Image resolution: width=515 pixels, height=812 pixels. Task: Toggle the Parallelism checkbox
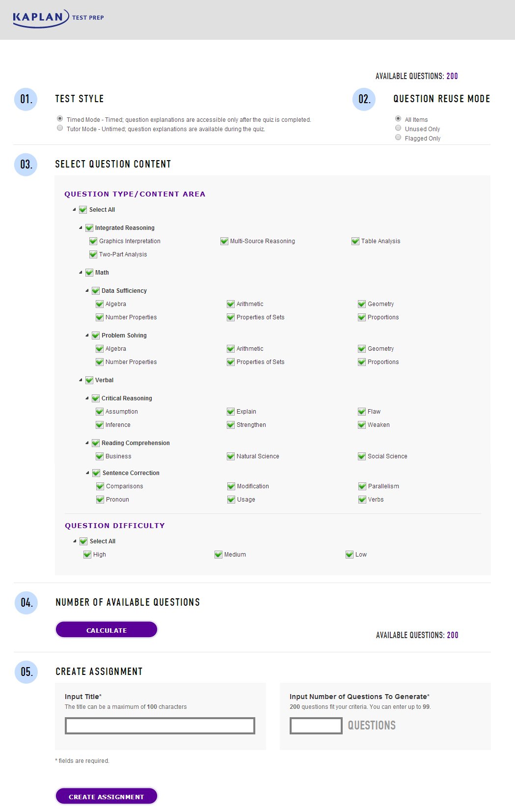coord(362,486)
